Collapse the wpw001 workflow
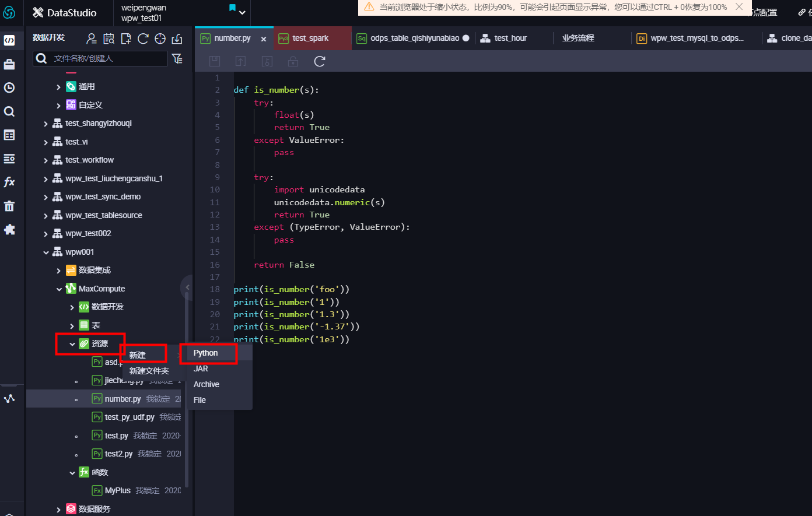Screen dimensions: 812x516 click(x=45, y=252)
